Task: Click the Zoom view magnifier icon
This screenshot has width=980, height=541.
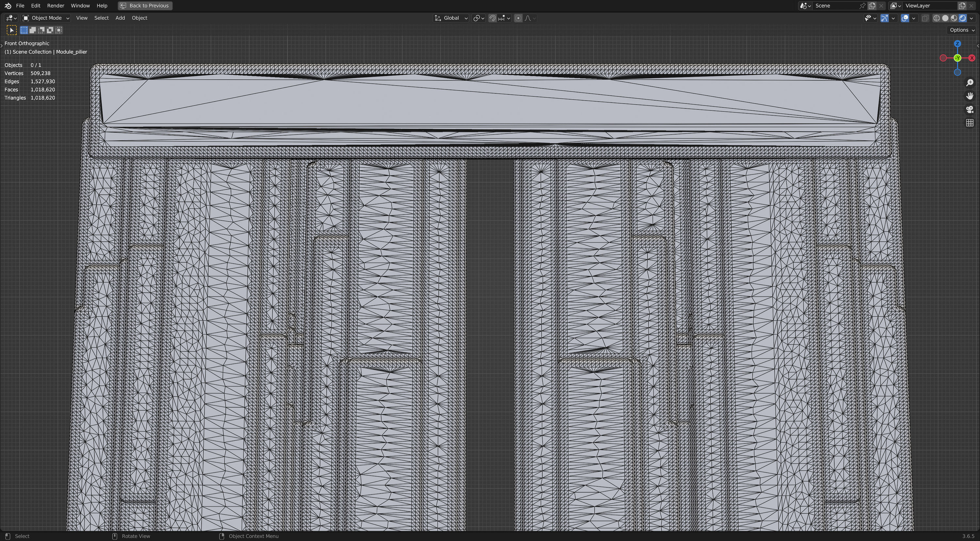Action: (970, 83)
